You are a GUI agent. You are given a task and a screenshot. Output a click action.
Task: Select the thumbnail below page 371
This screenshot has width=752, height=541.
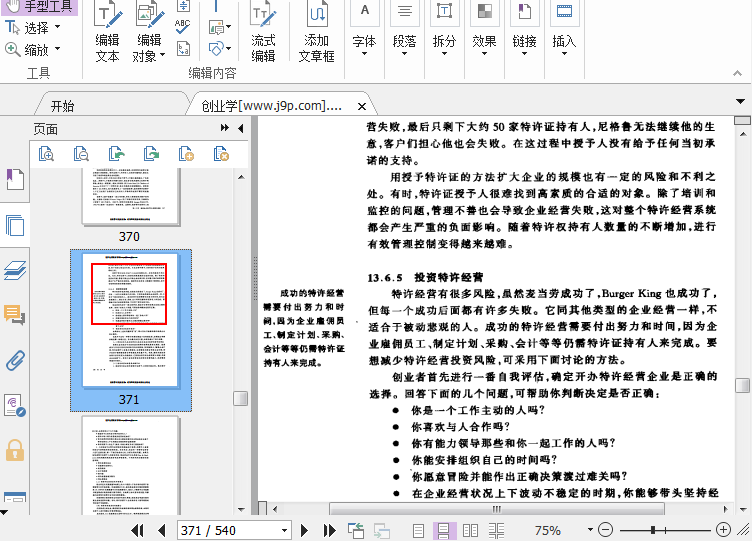[130, 465]
